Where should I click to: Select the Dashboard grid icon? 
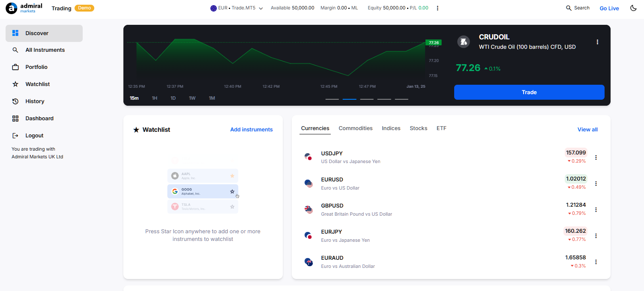[x=15, y=118]
